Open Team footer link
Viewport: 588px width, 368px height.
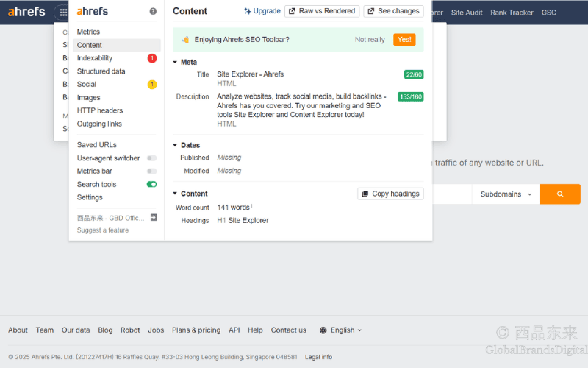pyautogui.click(x=45, y=330)
